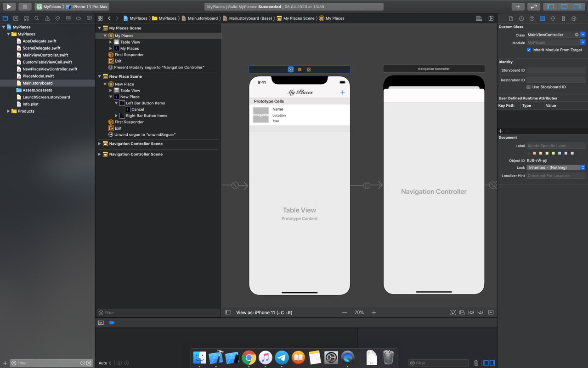Zoom in canvas with plus button

click(x=374, y=312)
